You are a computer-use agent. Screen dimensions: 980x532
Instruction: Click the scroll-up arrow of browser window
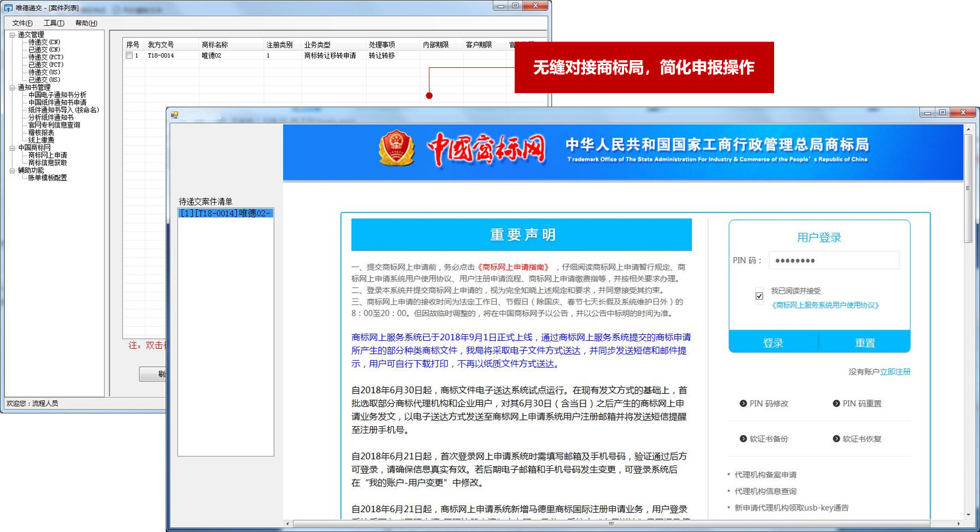click(x=968, y=129)
